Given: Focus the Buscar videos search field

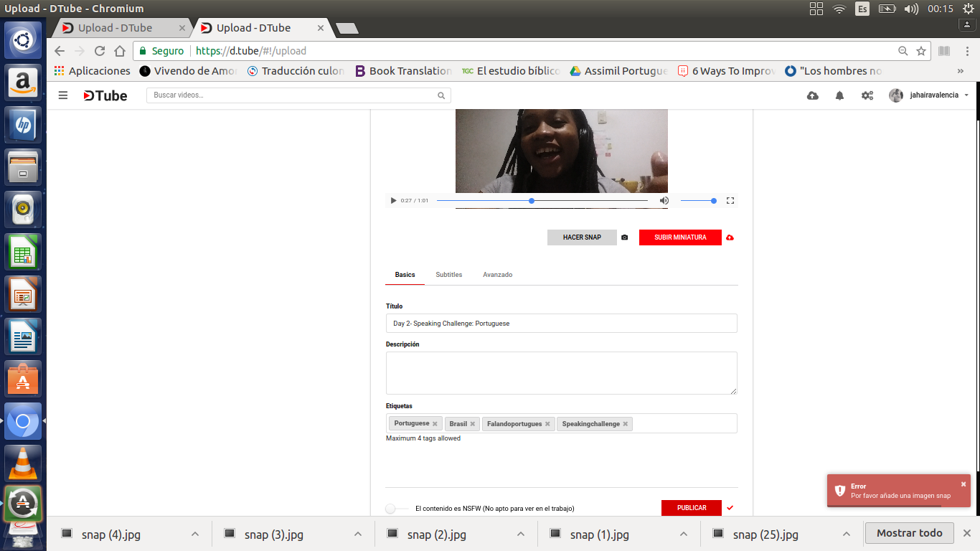Looking at the screenshot, I should click(x=298, y=95).
